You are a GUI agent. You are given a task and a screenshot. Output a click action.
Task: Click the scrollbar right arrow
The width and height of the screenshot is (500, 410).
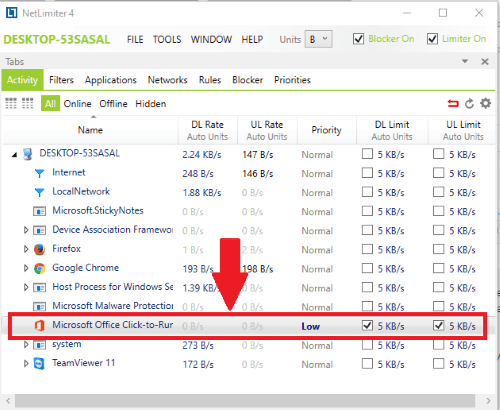[488, 401]
